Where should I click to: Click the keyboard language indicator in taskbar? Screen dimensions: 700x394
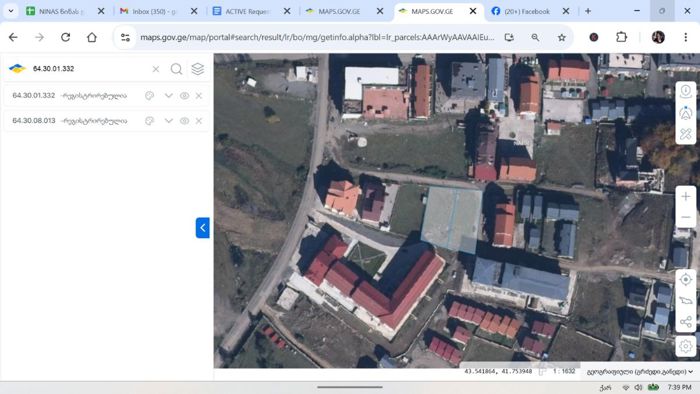point(605,388)
